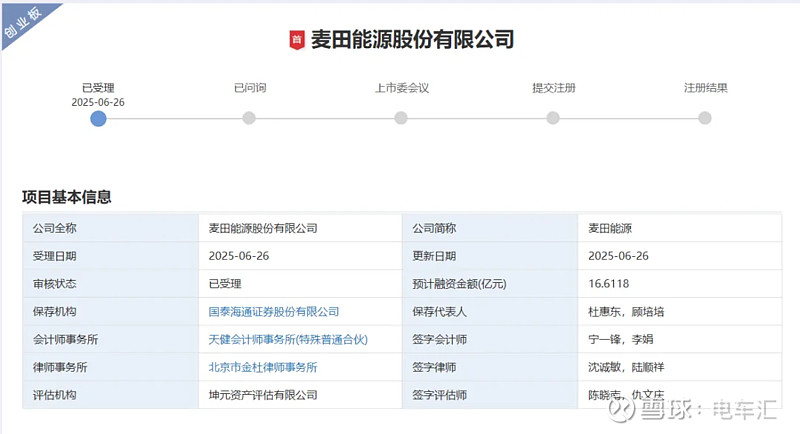Select the 注册结果 progress step marker

click(x=705, y=118)
